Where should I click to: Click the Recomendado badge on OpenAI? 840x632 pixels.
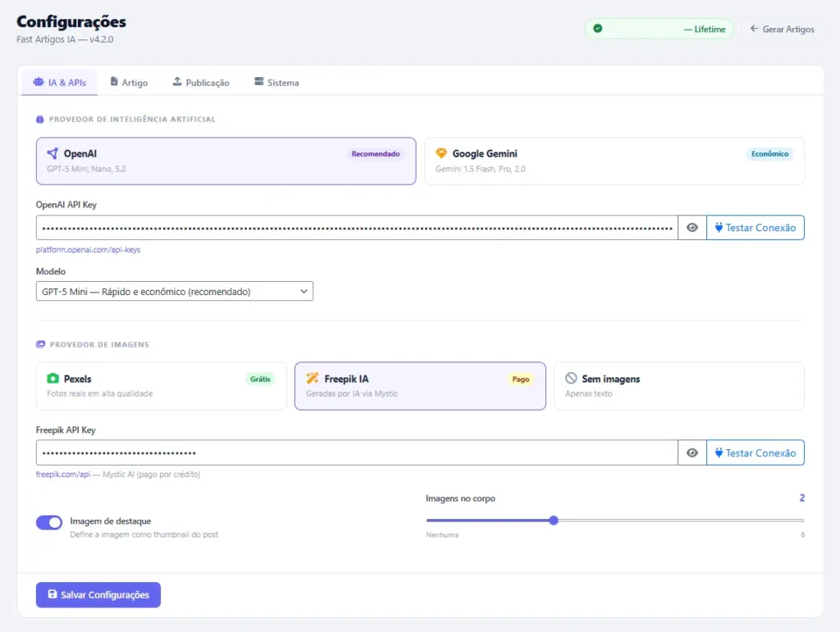tap(376, 153)
